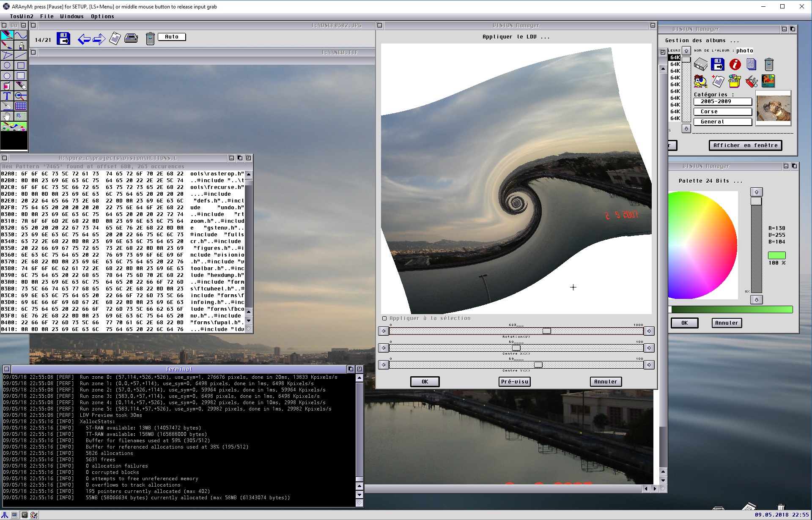Image resolution: width=812 pixels, height=520 pixels.
Task: Click the dog photo thumbnail
Action: (773, 108)
